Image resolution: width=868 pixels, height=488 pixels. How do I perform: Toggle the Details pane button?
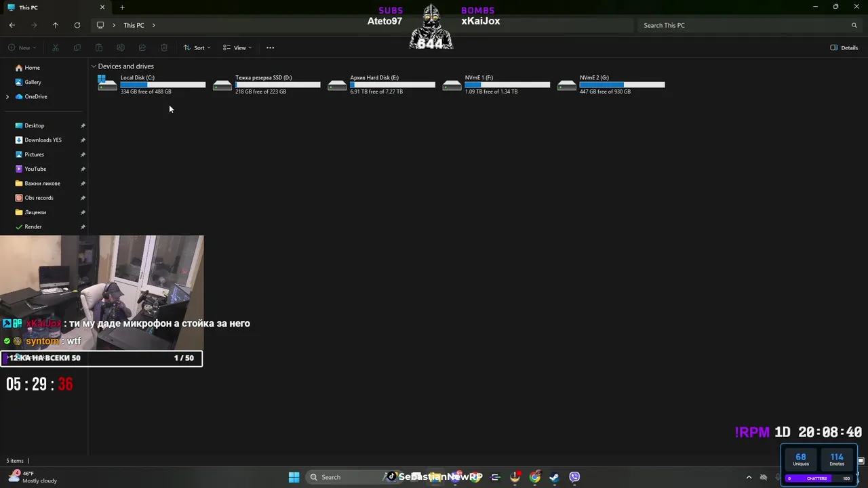point(844,47)
